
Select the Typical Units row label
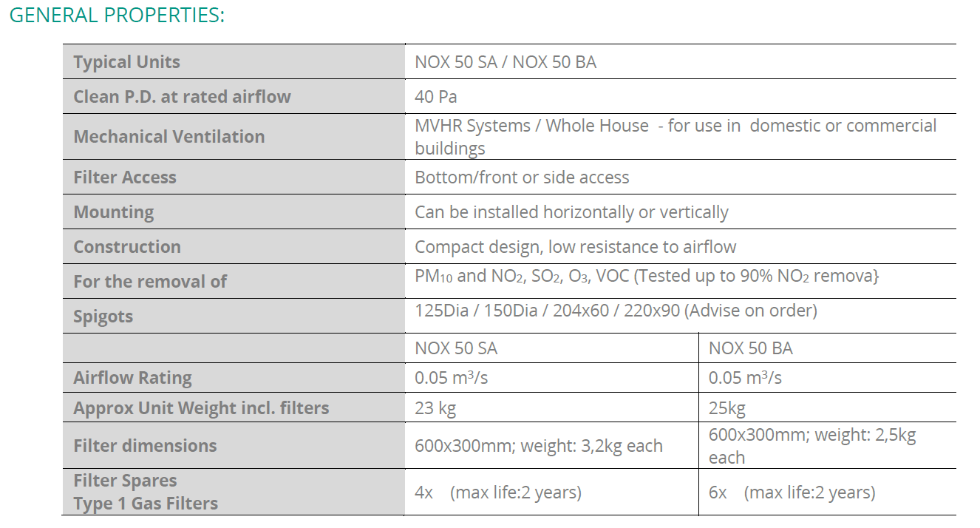[x=126, y=62]
